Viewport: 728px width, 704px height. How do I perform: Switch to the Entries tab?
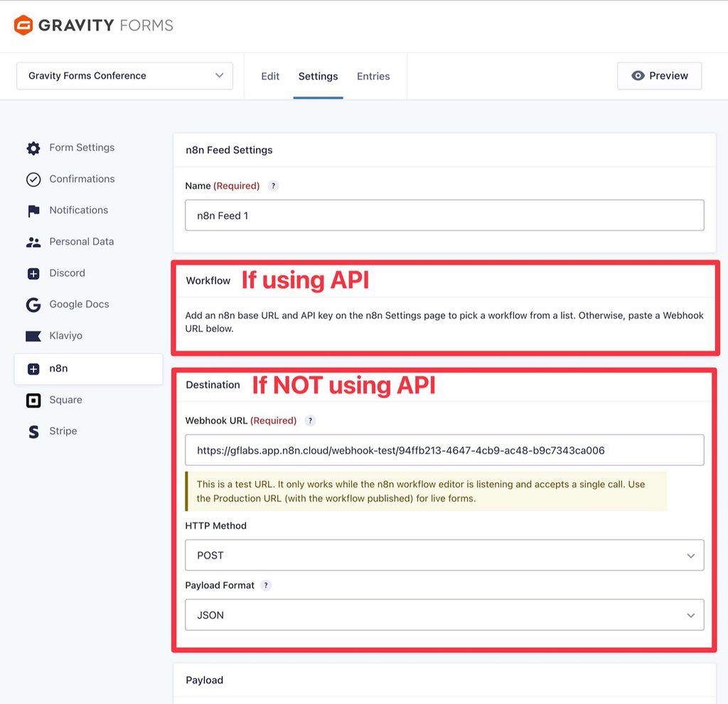373,76
